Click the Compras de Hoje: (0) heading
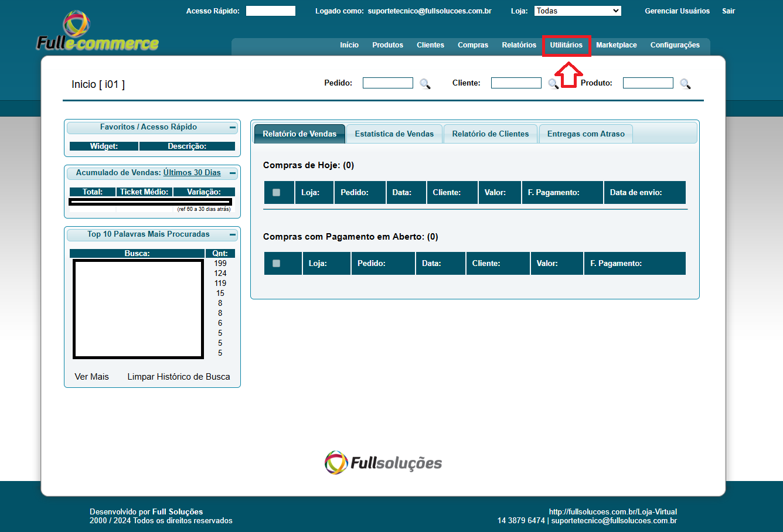783x532 pixels. (309, 165)
